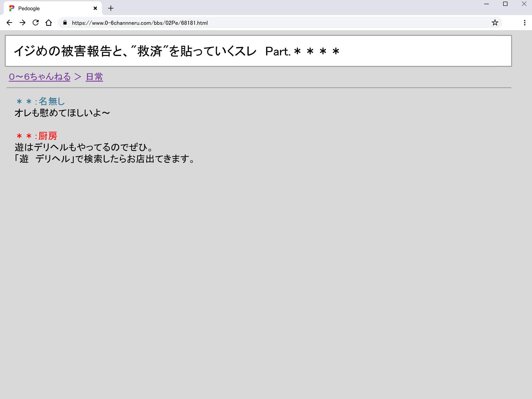The height and width of the screenshot is (399, 532).
Task: Open the browser home page
Action: (49, 23)
